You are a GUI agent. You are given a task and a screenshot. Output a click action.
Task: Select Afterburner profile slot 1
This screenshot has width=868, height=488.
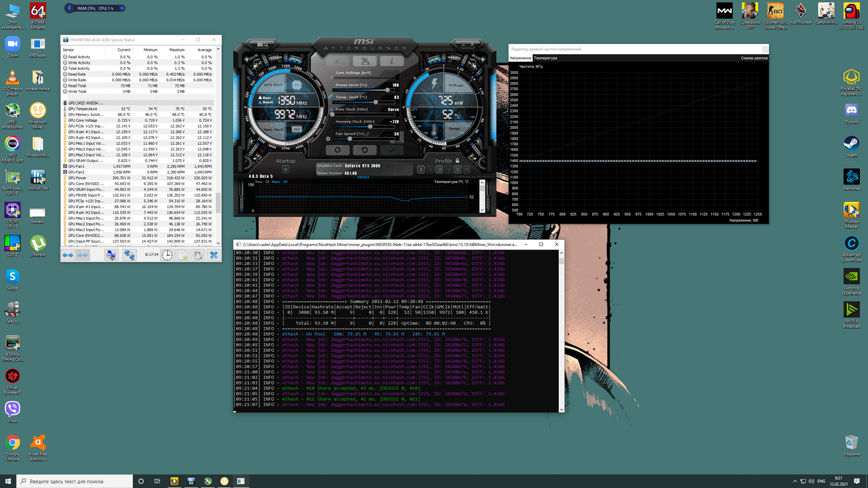[x=420, y=169]
